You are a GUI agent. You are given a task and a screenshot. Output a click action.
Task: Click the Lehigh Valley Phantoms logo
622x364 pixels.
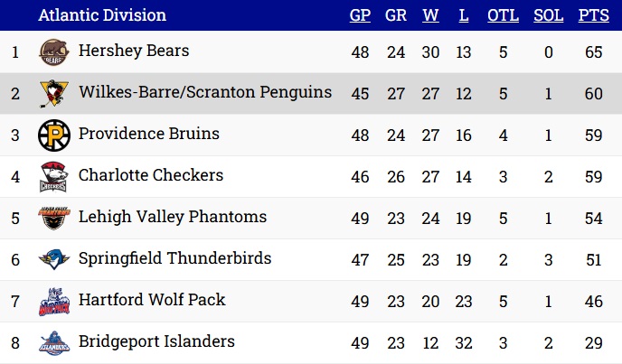click(54, 218)
